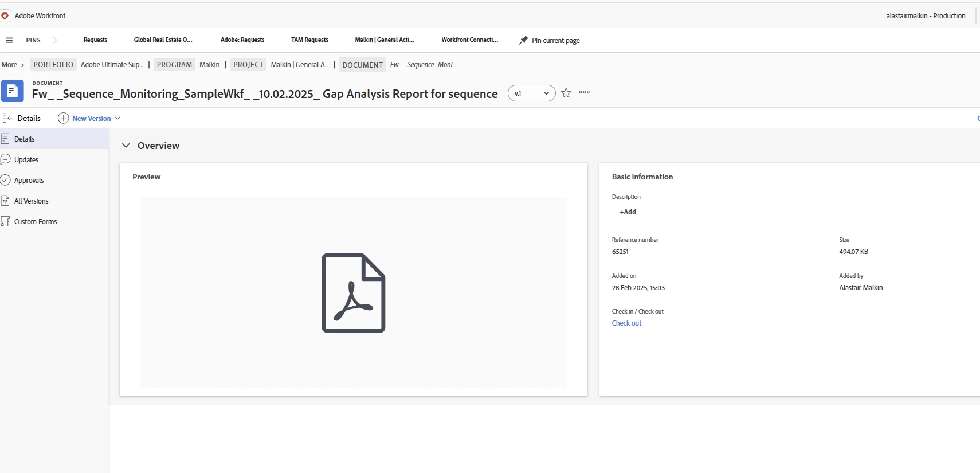The height and width of the screenshot is (473, 980).
Task: Select All Versions in the left sidebar
Action: pos(32,201)
